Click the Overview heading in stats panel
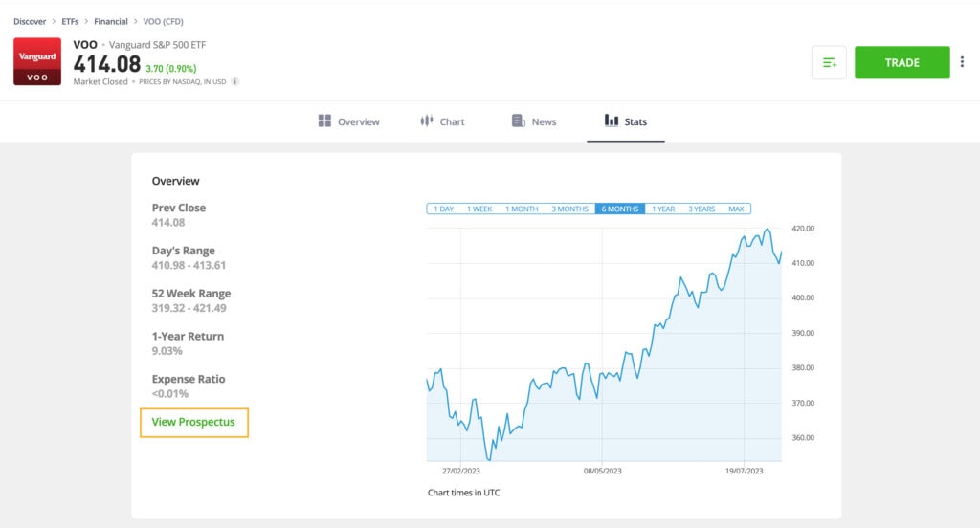 coord(176,181)
